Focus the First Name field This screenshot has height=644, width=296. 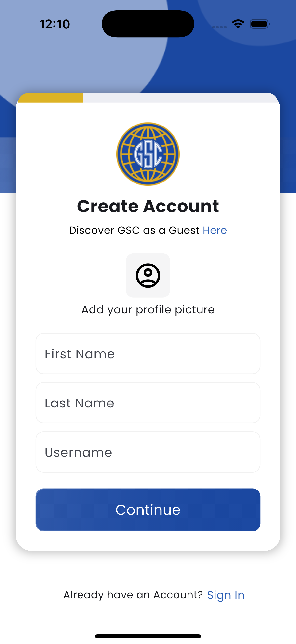tap(148, 353)
